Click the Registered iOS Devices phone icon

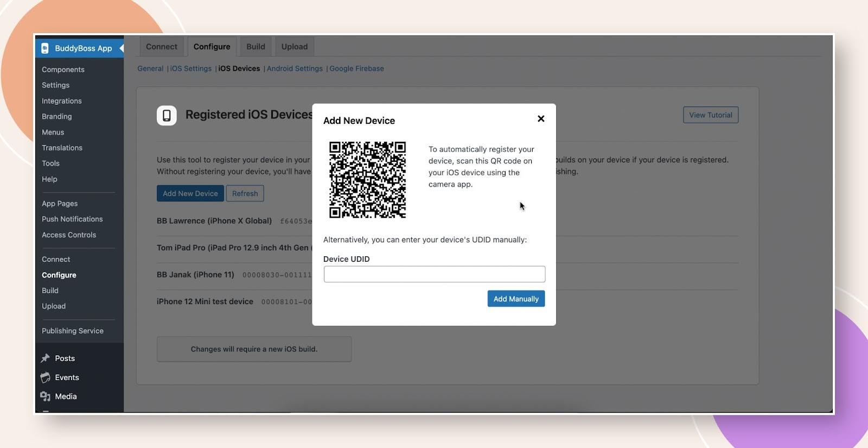pyautogui.click(x=167, y=116)
